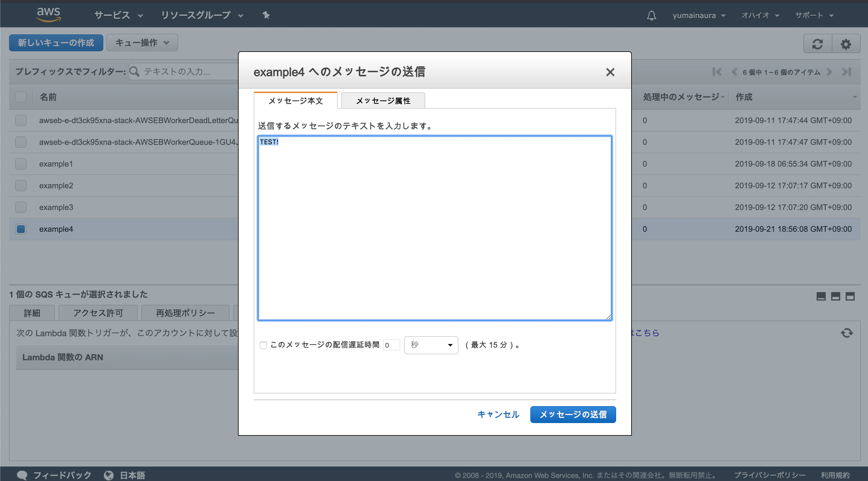Image resolution: width=868 pixels, height=481 pixels.
Task: Open the pin shortcuts icon in navbar
Action: coord(266,15)
